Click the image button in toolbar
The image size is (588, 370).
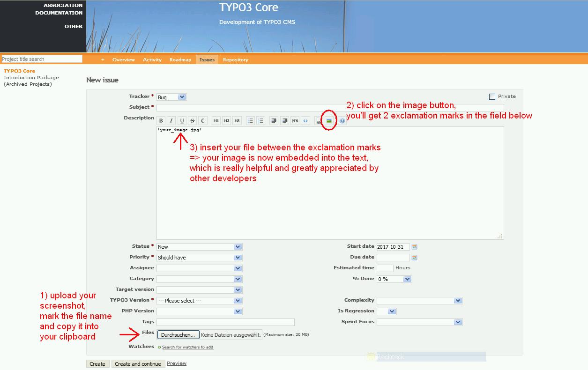(329, 121)
